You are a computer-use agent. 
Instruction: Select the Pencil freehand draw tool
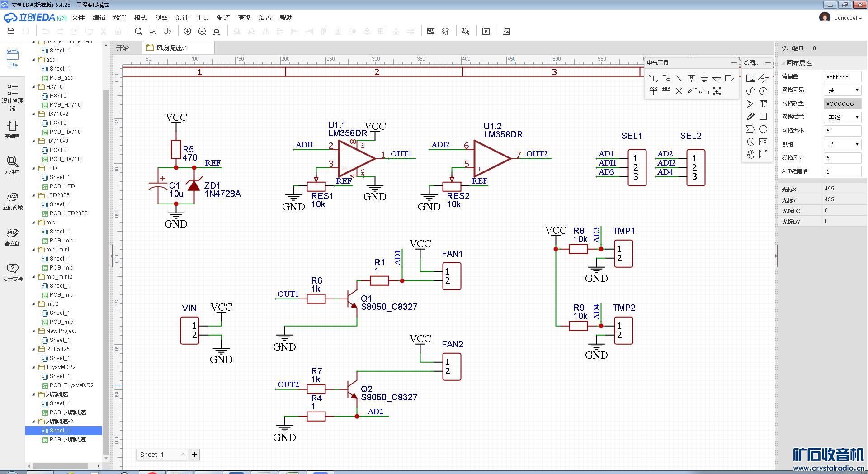[x=750, y=116]
